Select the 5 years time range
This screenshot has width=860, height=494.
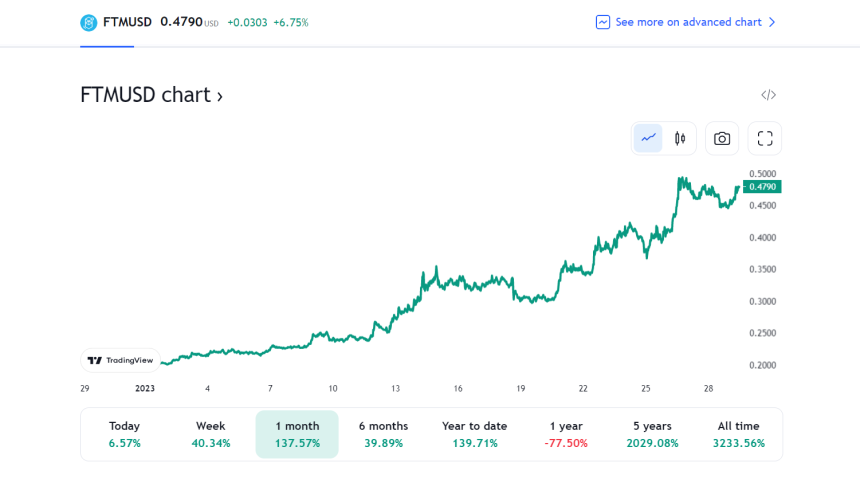653,434
